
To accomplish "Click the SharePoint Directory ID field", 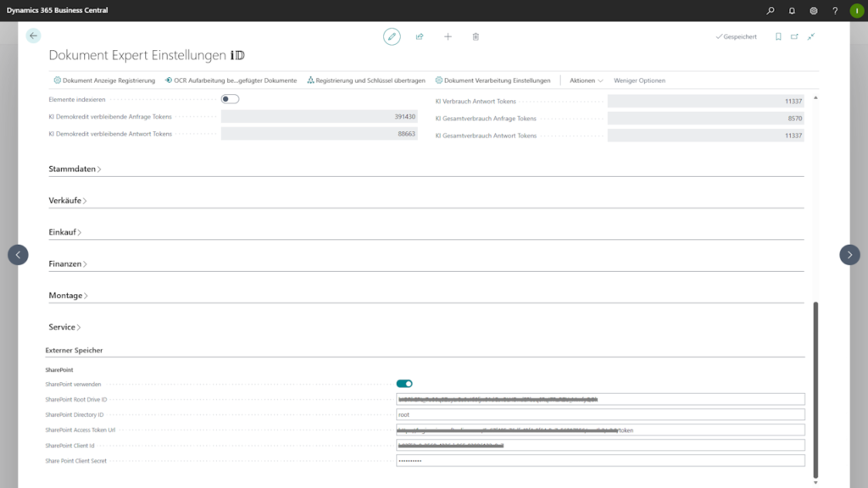I will click(599, 415).
